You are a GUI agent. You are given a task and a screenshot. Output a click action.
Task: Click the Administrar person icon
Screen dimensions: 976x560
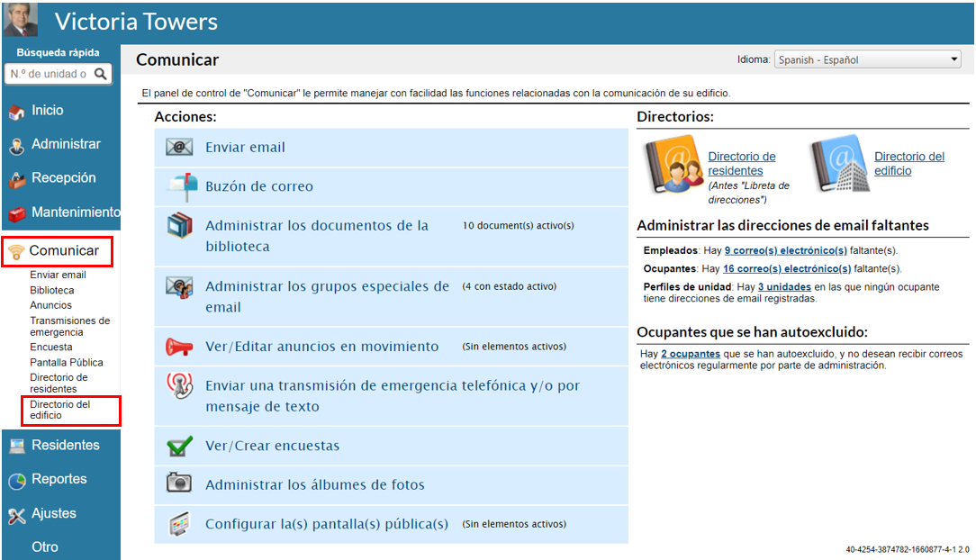[x=17, y=146]
